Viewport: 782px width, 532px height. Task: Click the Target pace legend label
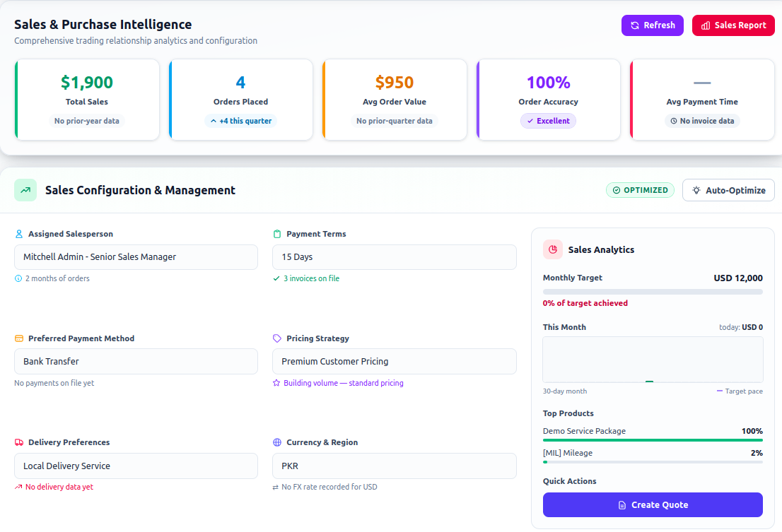744,391
